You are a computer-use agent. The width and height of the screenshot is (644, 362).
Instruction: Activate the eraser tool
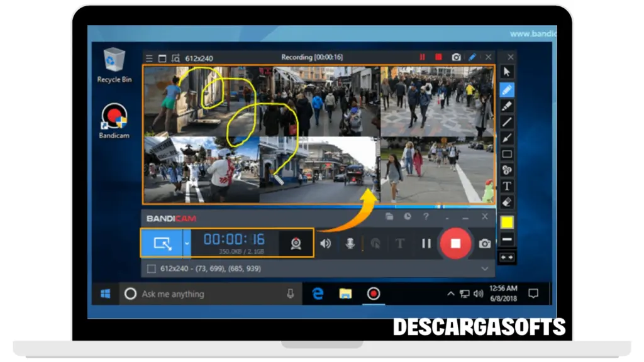[x=507, y=202]
